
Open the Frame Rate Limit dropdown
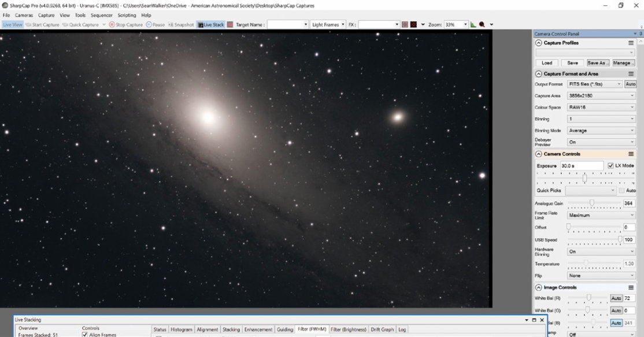pyautogui.click(x=601, y=215)
